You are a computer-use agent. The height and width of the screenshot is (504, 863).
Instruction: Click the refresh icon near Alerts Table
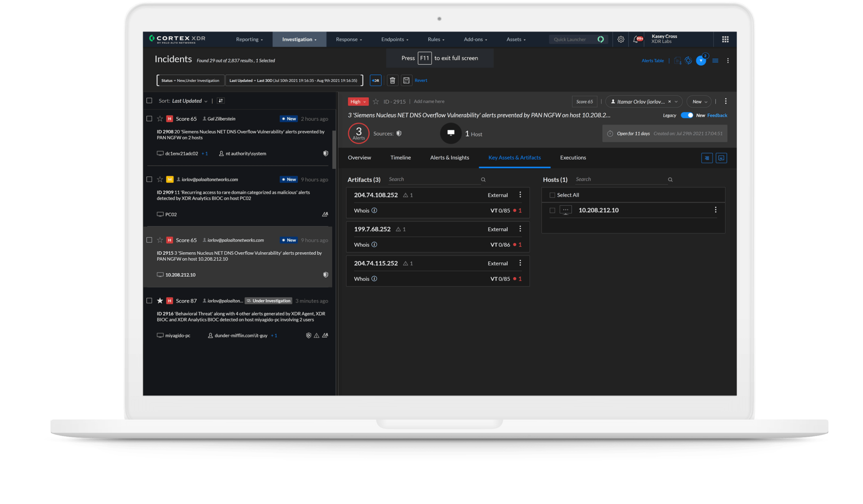click(689, 60)
